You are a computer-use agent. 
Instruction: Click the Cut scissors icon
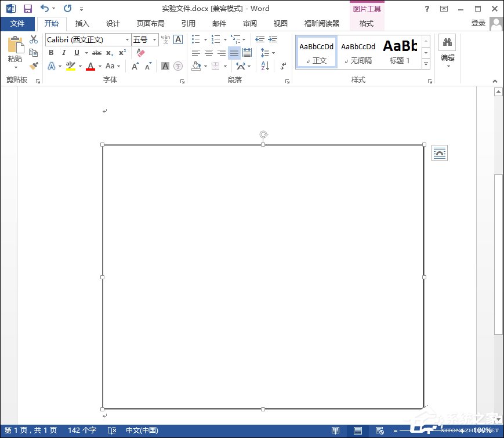pyautogui.click(x=34, y=39)
